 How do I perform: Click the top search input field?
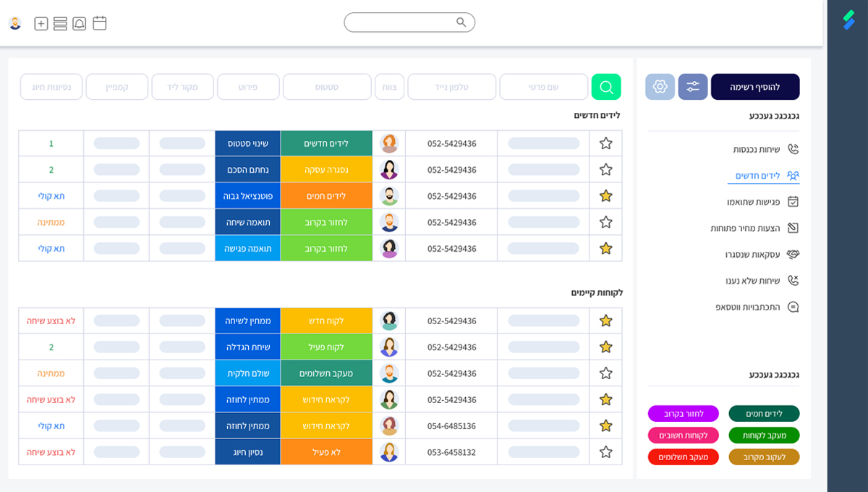[x=401, y=22]
